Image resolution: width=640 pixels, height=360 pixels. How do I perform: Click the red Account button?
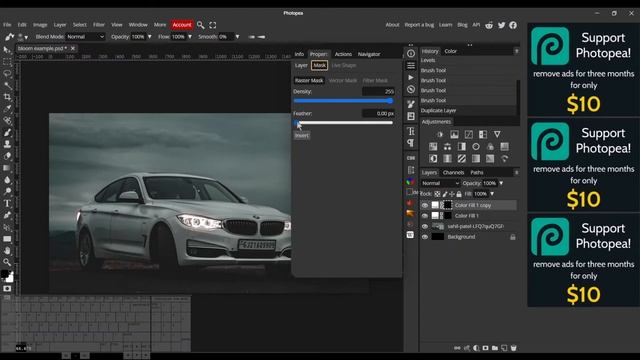[182, 25]
